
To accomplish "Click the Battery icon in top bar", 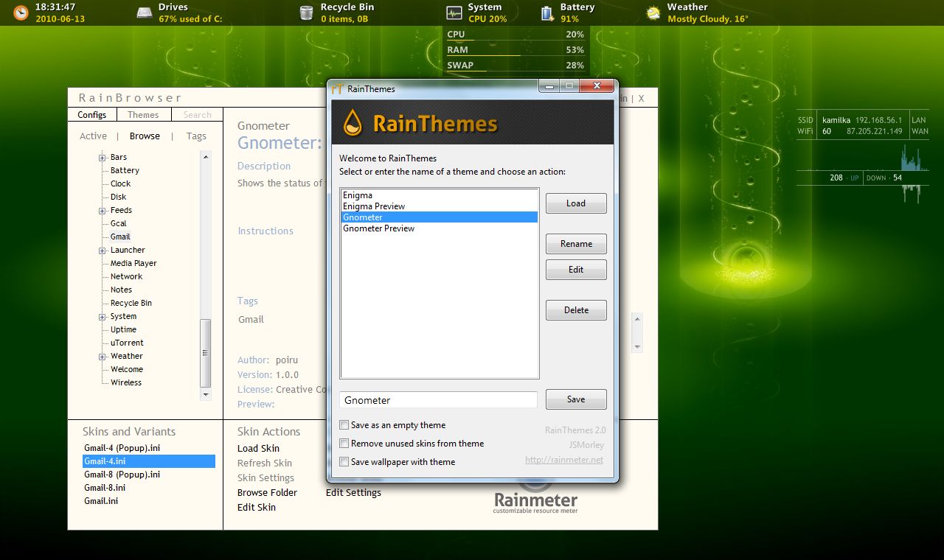I will pos(547,13).
